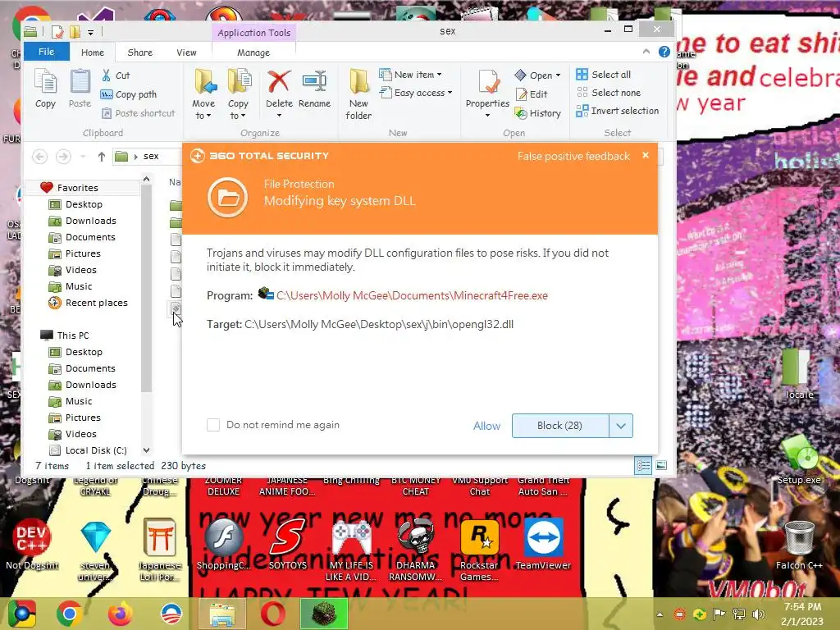Select Favorites in navigation pane
Image resolution: width=840 pixels, height=630 pixels.
coord(77,188)
